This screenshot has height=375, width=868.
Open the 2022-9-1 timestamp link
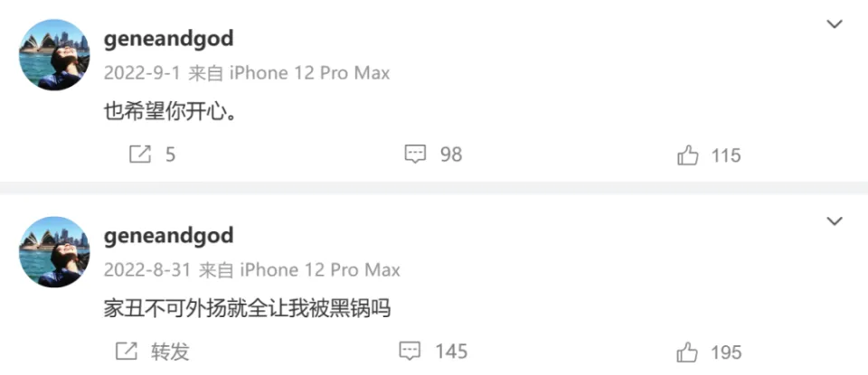click(x=142, y=73)
